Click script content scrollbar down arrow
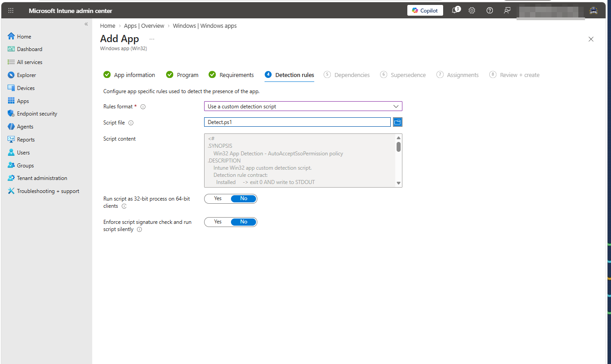The width and height of the screenshot is (611, 364). coord(398,183)
